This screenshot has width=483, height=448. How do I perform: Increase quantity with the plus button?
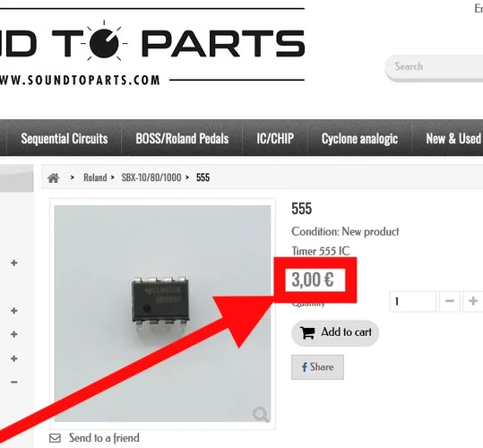[473, 301]
